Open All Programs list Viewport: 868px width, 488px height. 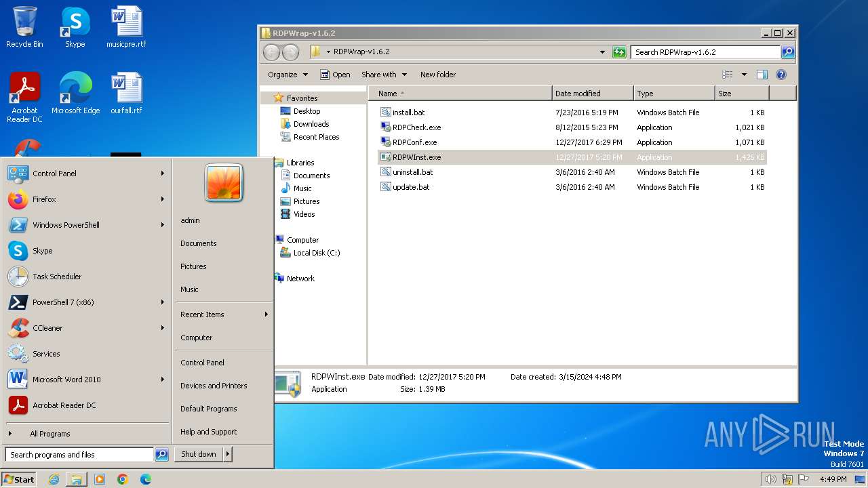(87, 434)
